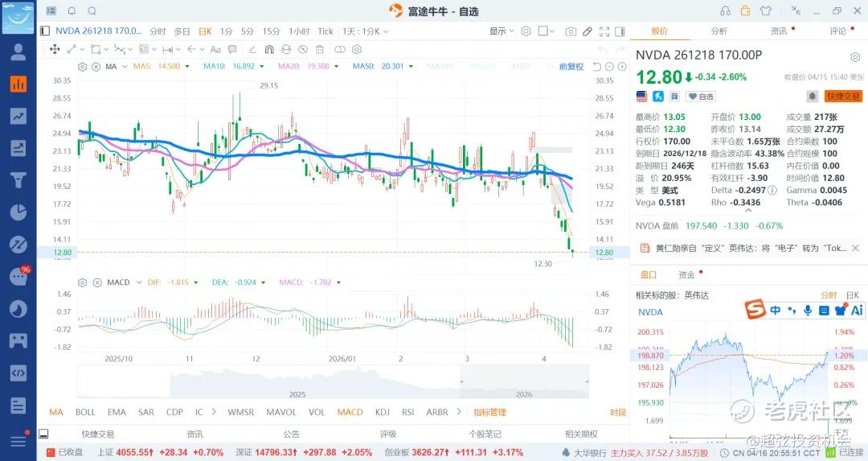868x461 pixels.
Task: Toggle the bottom panel collapse icon
Action: pyautogui.click(x=43, y=434)
